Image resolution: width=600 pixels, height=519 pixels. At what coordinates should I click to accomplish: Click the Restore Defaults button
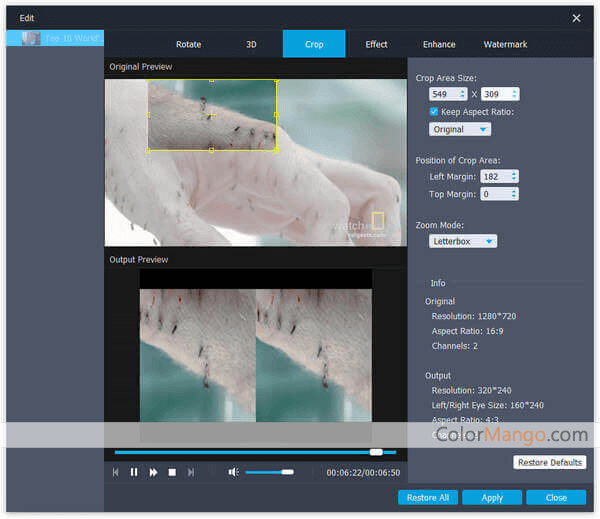point(549,462)
